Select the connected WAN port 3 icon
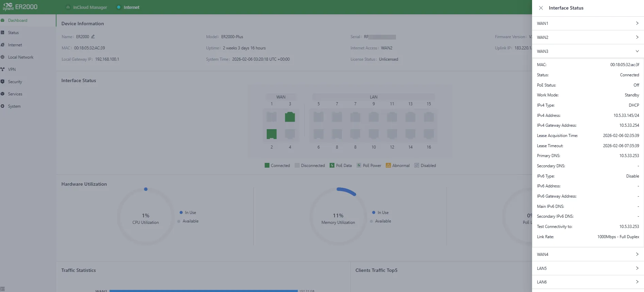 coord(290,117)
